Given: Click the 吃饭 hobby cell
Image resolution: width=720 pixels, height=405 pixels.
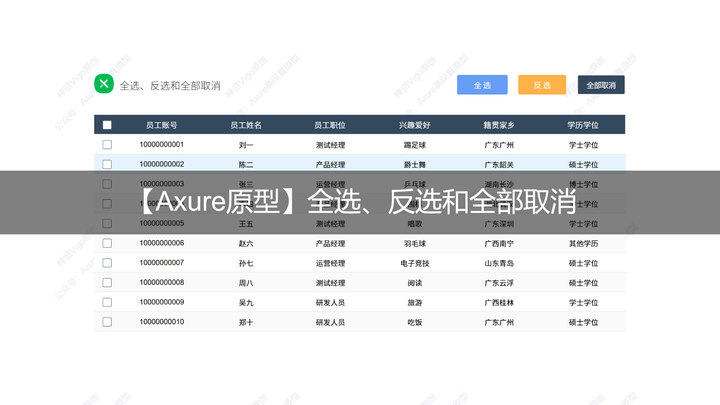Looking at the screenshot, I should tap(415, 323).
